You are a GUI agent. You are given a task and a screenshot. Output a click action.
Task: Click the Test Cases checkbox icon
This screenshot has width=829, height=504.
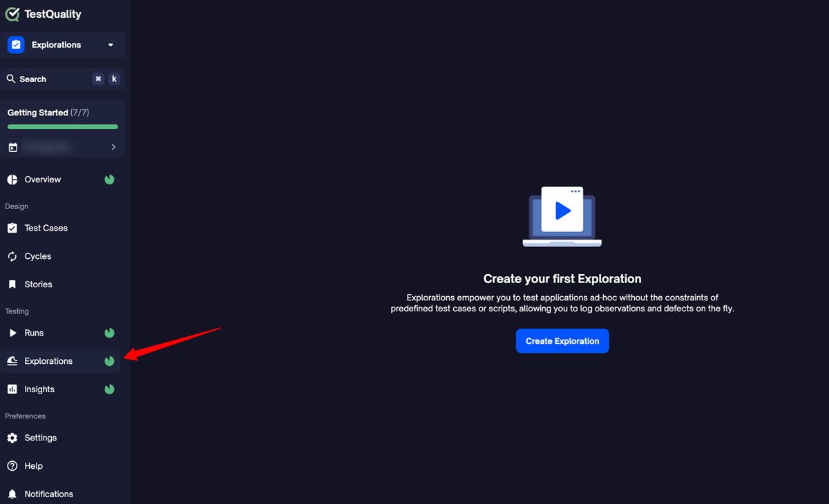[x=12, y=228]
